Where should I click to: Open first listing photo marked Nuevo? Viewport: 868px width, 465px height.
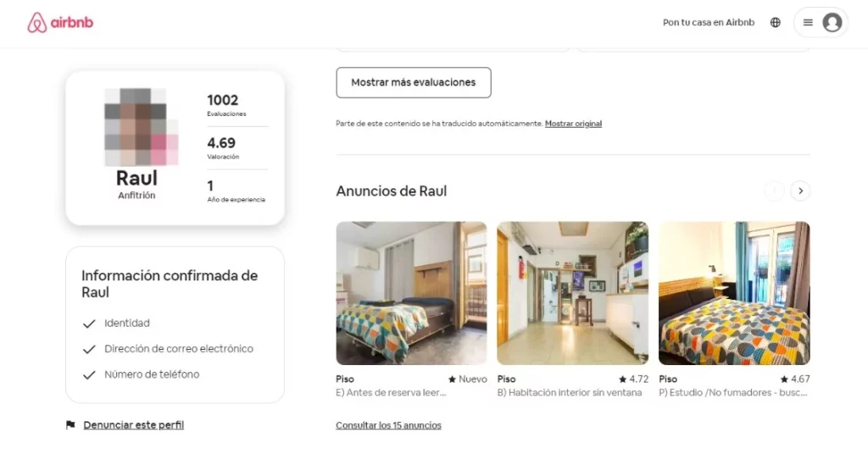click(x=411, y=293)
